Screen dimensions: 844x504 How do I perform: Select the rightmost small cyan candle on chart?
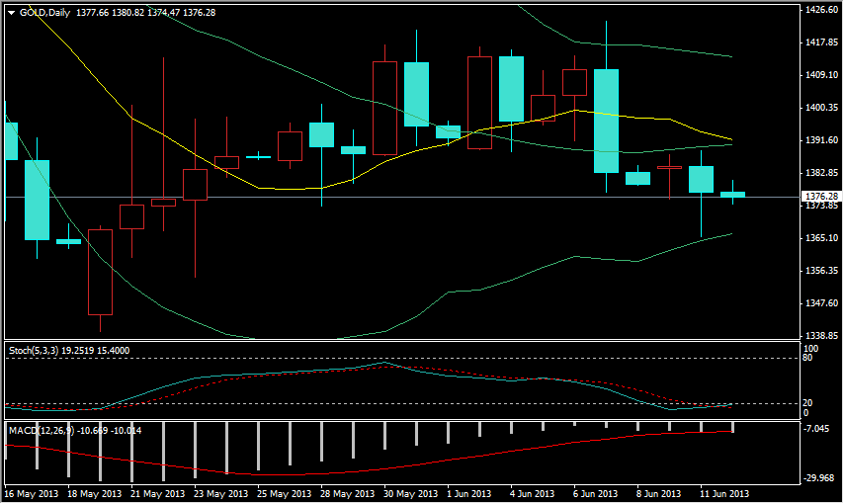732,195
